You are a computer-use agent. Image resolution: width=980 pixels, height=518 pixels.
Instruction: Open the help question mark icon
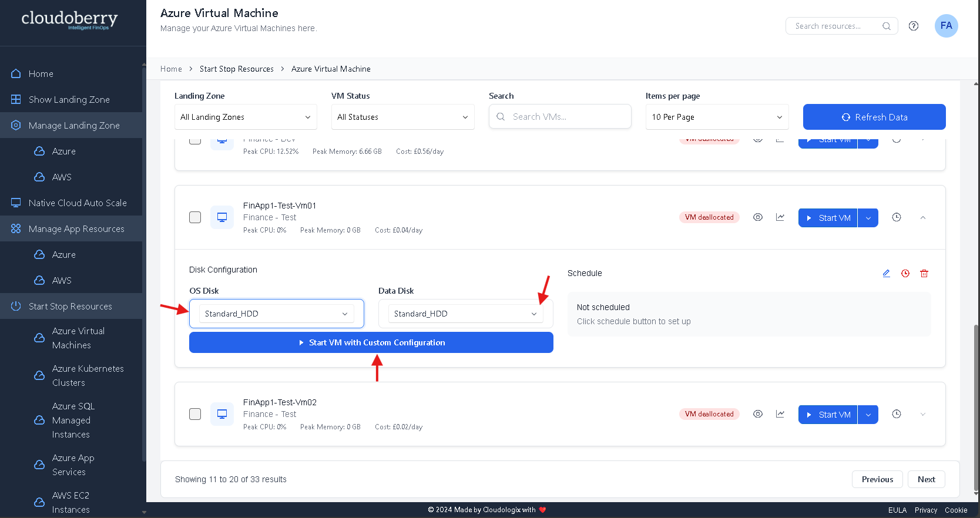[x=914, y=26]
